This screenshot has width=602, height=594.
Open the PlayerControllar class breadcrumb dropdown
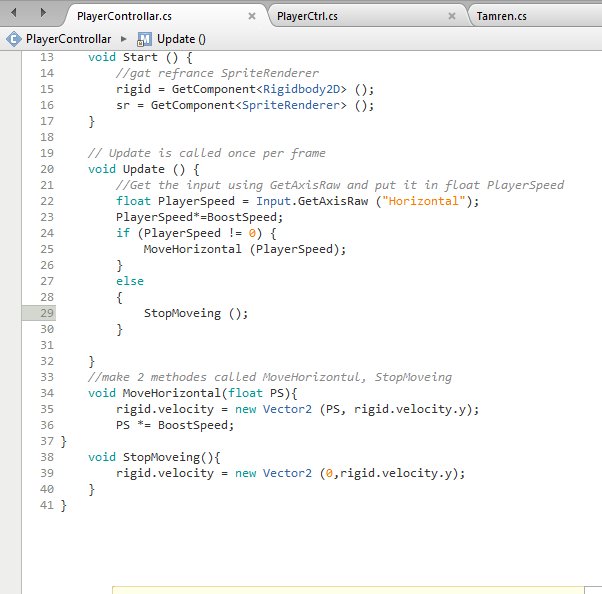68,39
